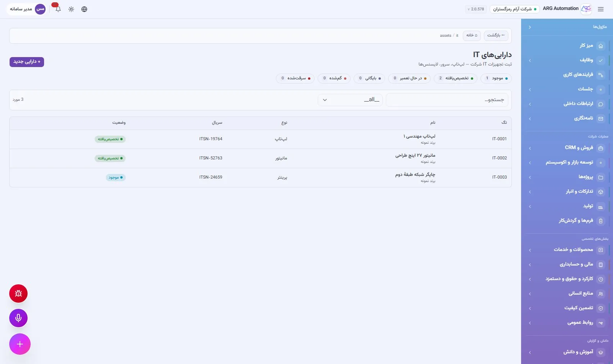Open the globe language selector icon

tap(84, 9)
